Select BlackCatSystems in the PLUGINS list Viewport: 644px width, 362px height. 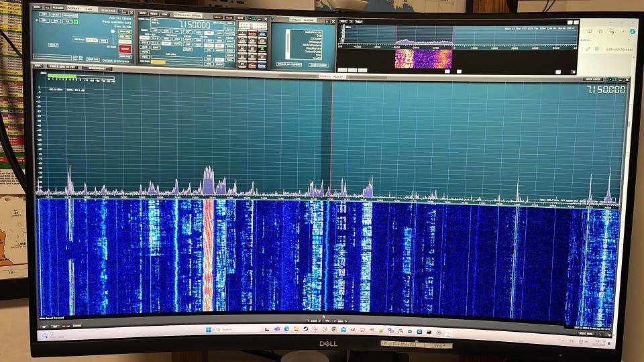[312, 45]
